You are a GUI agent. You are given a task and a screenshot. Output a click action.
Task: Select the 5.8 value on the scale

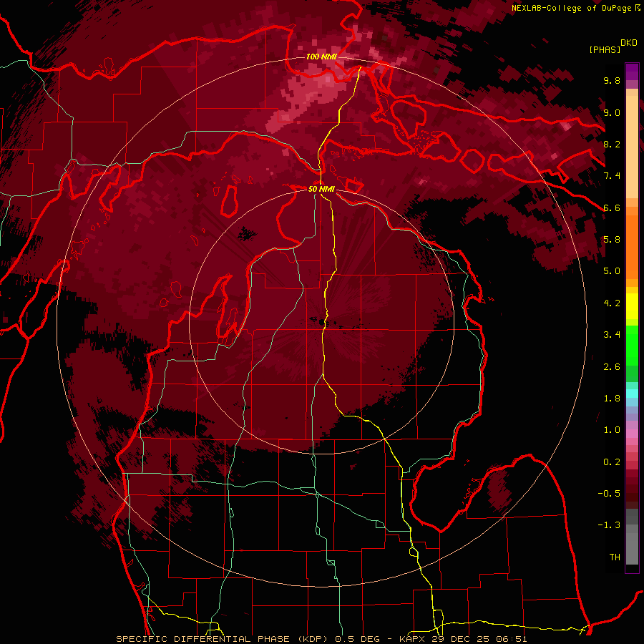[x=612, y=240]
